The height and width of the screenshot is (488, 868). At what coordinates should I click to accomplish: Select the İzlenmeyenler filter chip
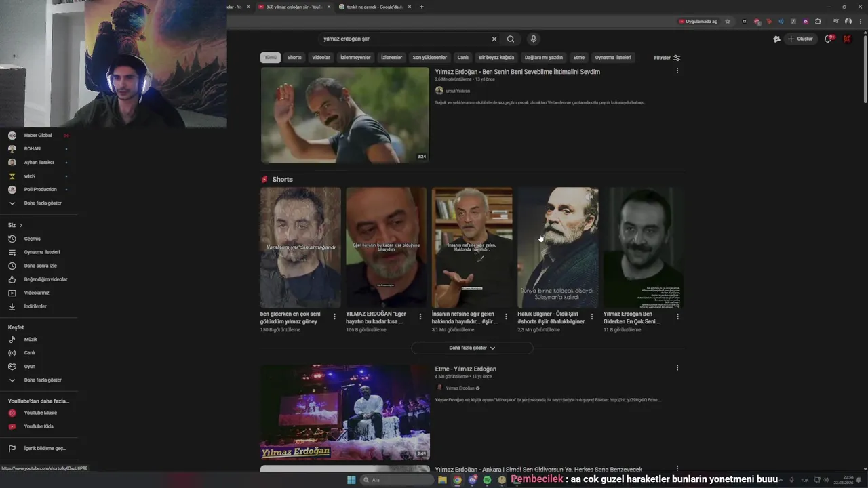tap(355, 58)
